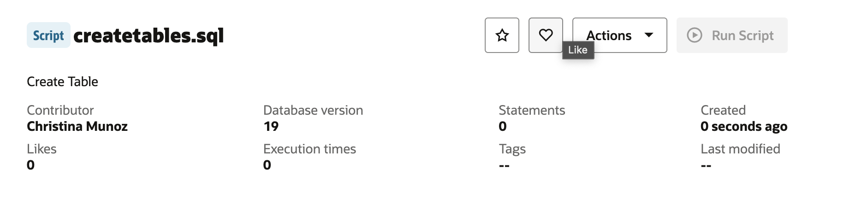
Task: Click the Create Table description text
Action: tap(62, 82)
